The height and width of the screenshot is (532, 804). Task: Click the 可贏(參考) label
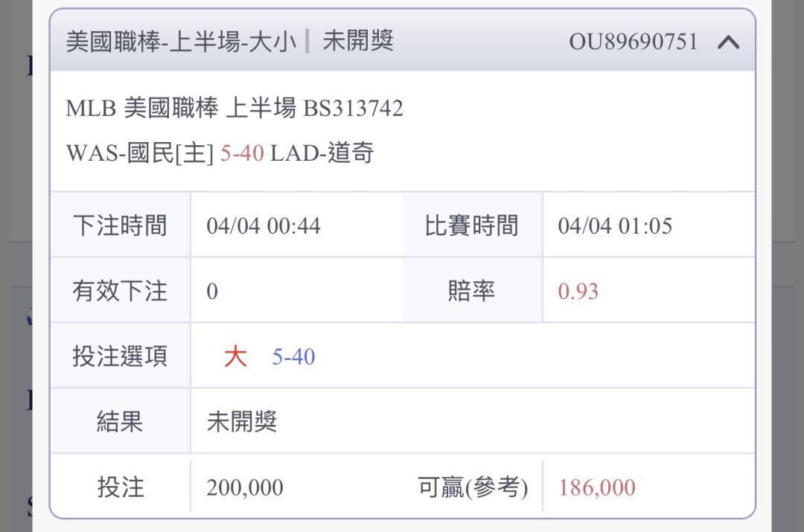(473, 488)
